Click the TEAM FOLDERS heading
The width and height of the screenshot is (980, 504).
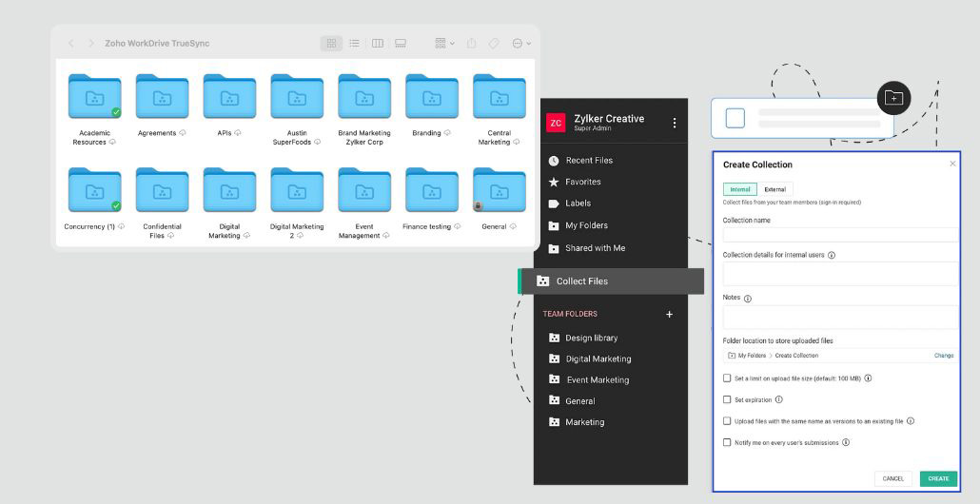570,314
